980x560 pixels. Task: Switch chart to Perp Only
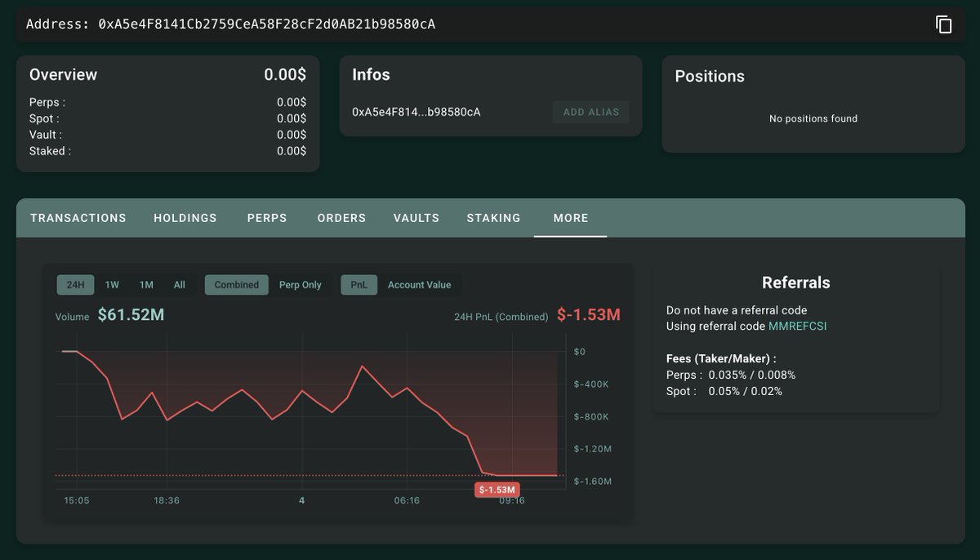point(300,285)
